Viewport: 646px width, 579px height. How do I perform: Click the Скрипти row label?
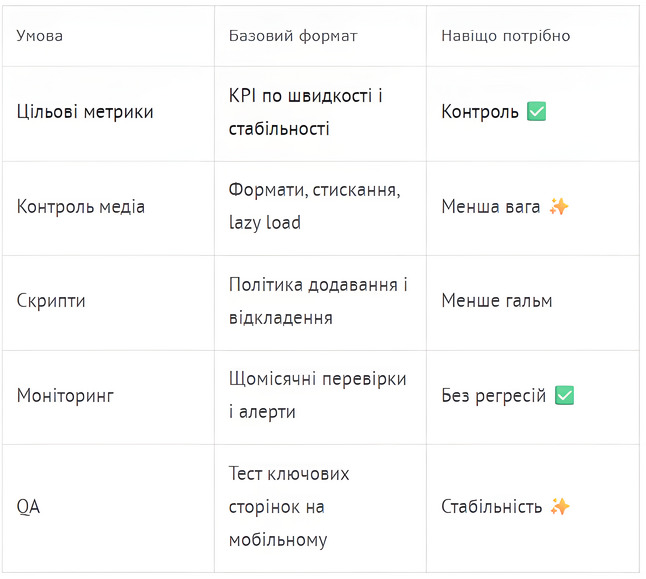52,301
